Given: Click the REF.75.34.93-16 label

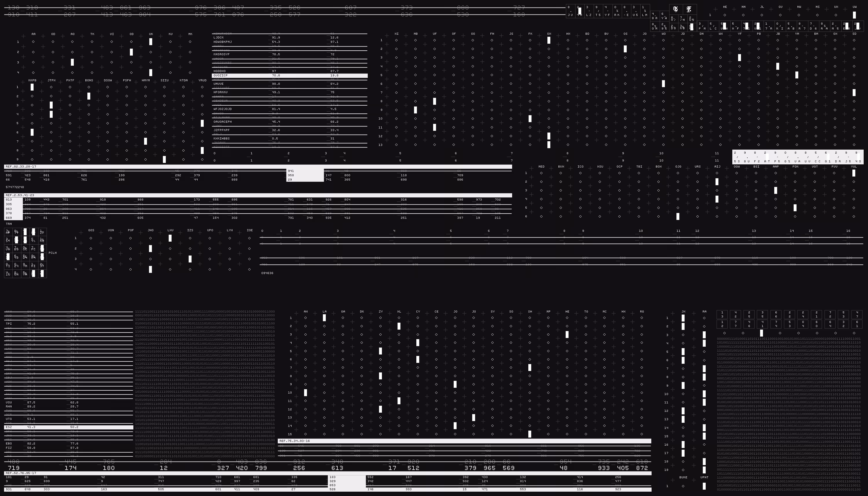Looking at the screenshot, I should pos(295,441).
